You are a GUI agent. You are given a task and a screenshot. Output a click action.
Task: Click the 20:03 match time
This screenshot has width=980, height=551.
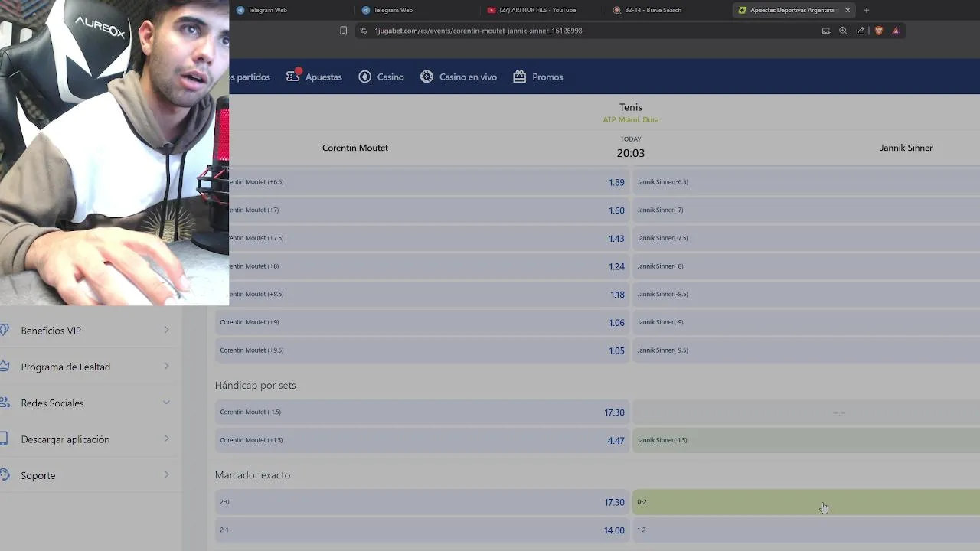pyautogui.click(x=631, y=153)
